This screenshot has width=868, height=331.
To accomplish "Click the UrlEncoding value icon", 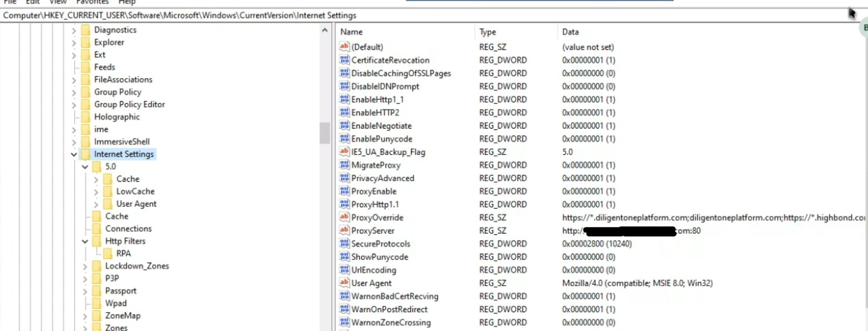I will pos(344,270).
